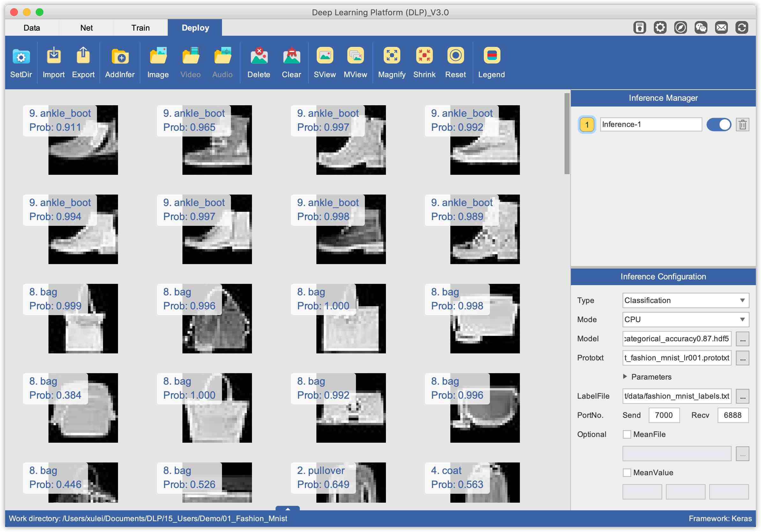
Task: Click the Magnify thumbnails icon
Action: [x=391, y=56]
